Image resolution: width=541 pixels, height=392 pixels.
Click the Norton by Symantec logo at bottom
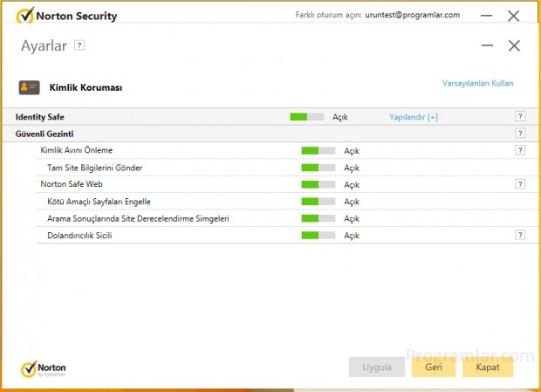[43, 369]
